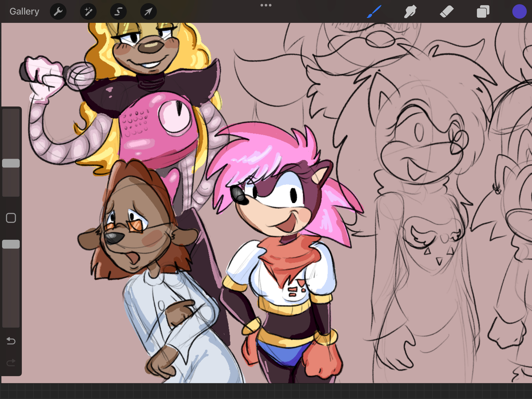The width and height of the screenshot is (532, 399).
Task: Select the Selection S tool
Action: 118,11
